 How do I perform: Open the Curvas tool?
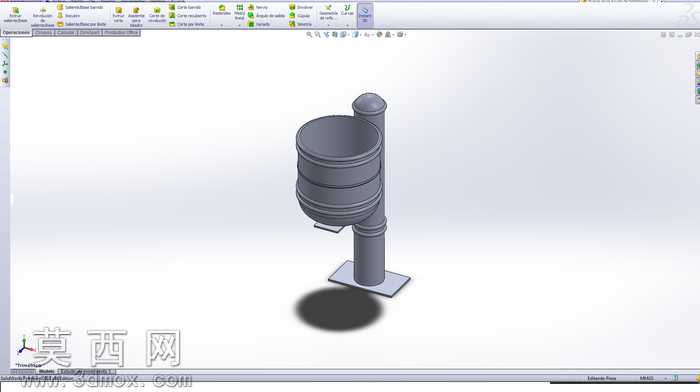point(347,10)
